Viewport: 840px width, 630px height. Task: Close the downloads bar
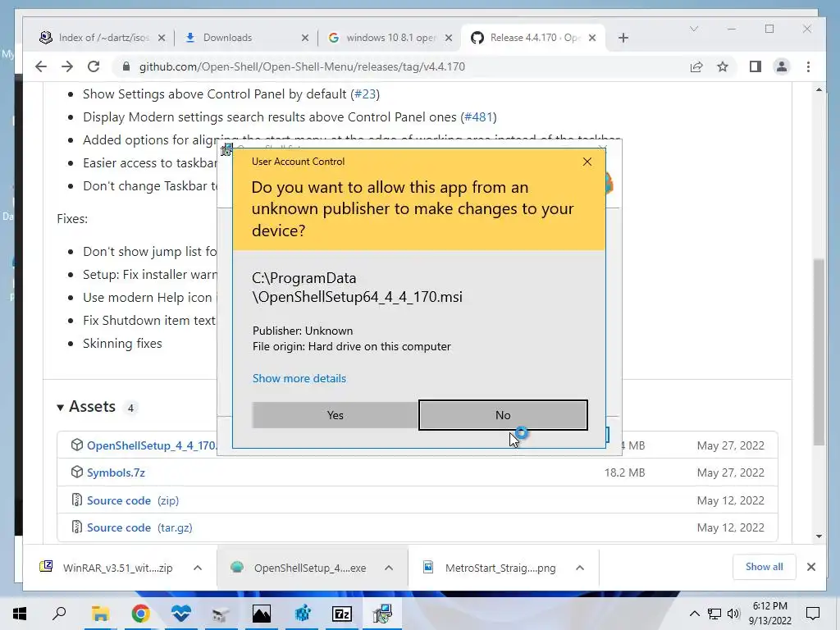(x=811, y=567)
